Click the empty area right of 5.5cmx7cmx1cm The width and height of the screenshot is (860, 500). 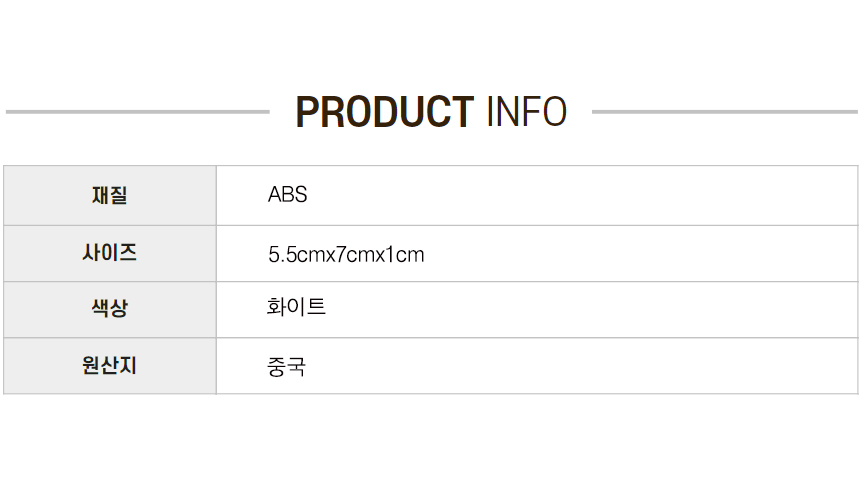click(x=641, y=254)
